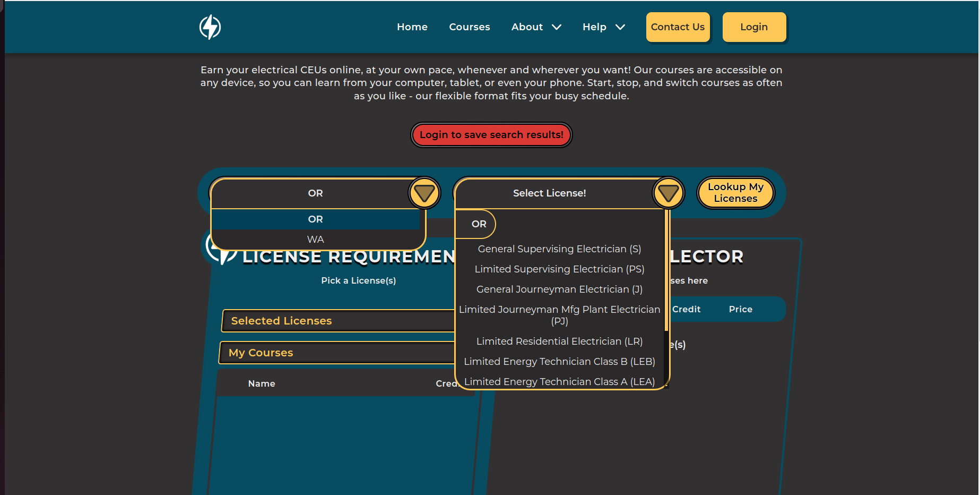Click the Lookup My Licenses button
This screenshot has width=980, height=495.
[x=735, y=193]
